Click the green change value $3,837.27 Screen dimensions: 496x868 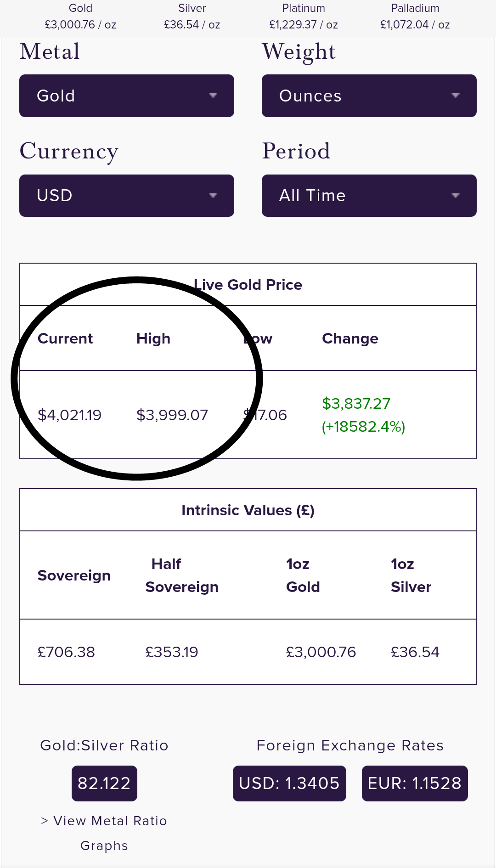356,404
